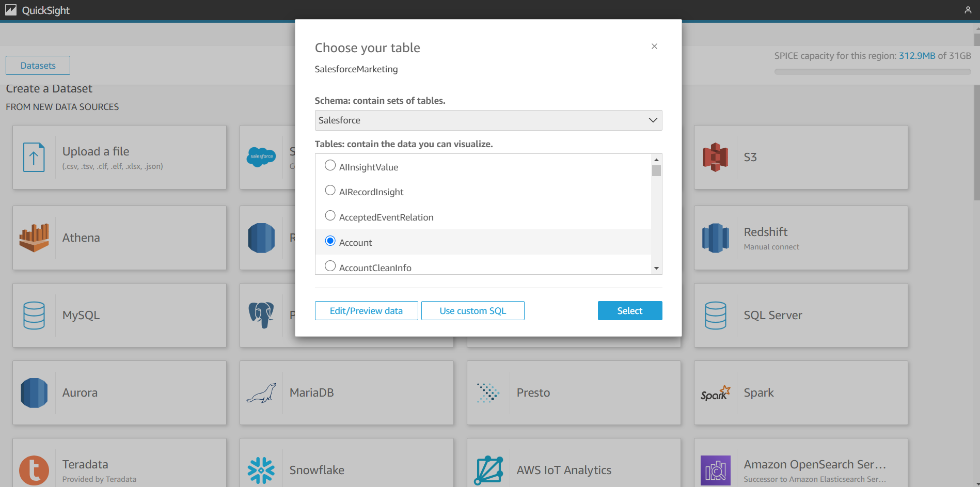This screenshot has height=487, width=980.
Task: Click the SPICE capacity progress bar
Action: click(873, 72)
